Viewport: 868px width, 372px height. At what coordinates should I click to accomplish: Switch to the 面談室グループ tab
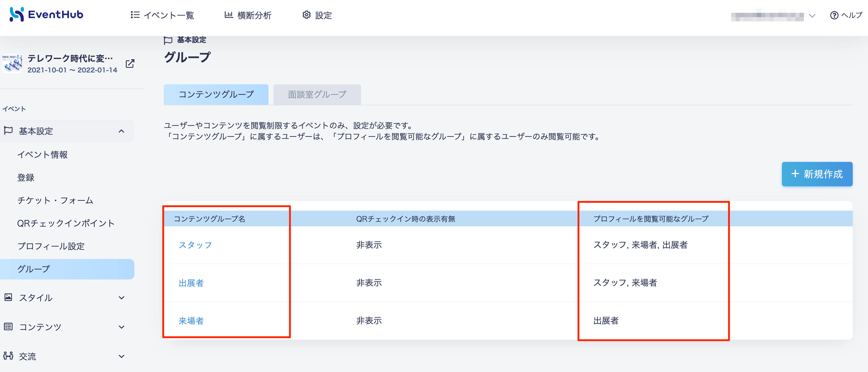tap(317, 94)
